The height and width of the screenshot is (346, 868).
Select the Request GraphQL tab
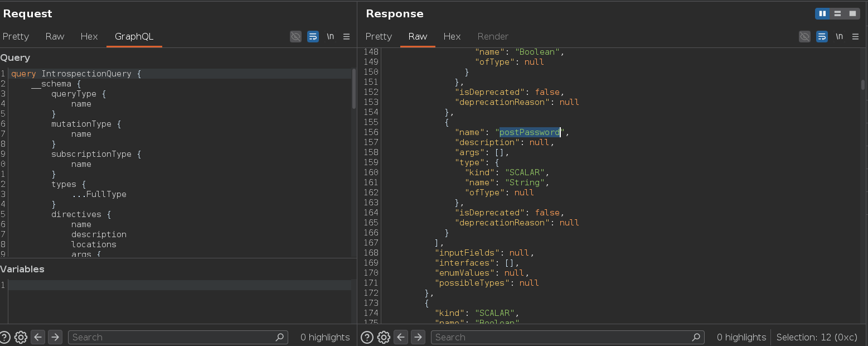(x=134, y=36)
